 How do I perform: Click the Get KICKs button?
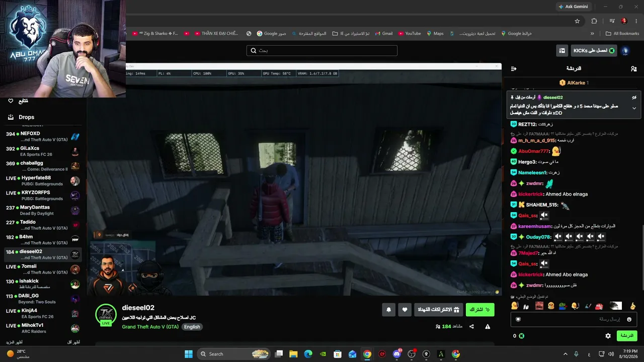point(594,50)
